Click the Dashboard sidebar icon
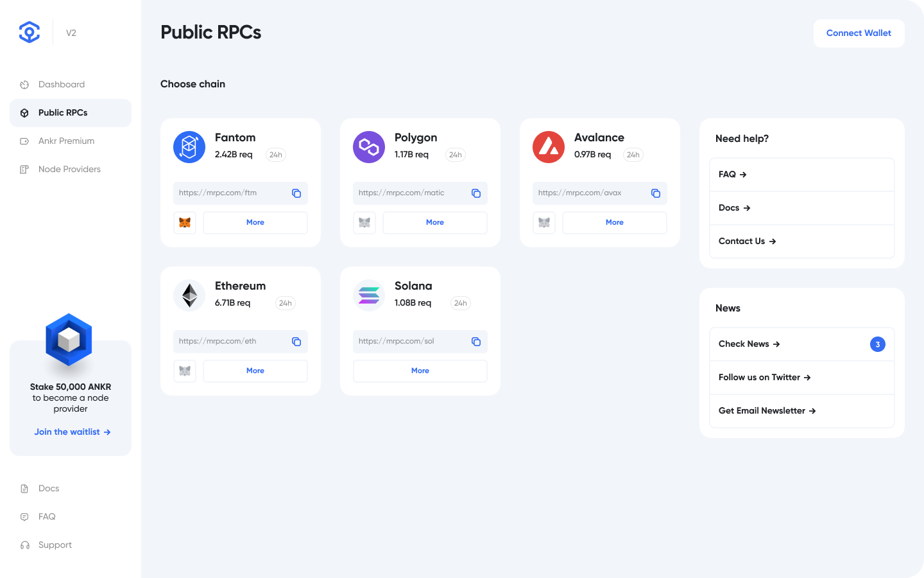The height and width of the screenshot is (578, 924). 24,85
